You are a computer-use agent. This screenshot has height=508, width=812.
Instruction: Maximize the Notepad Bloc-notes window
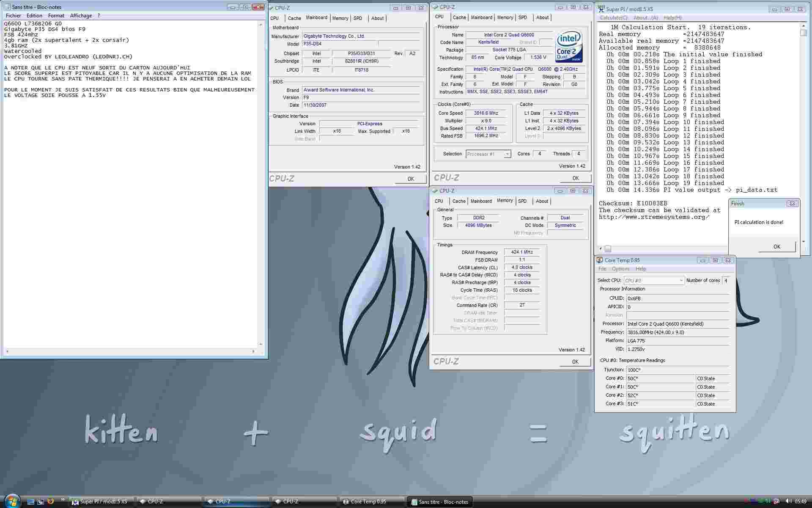pos(245,7)
